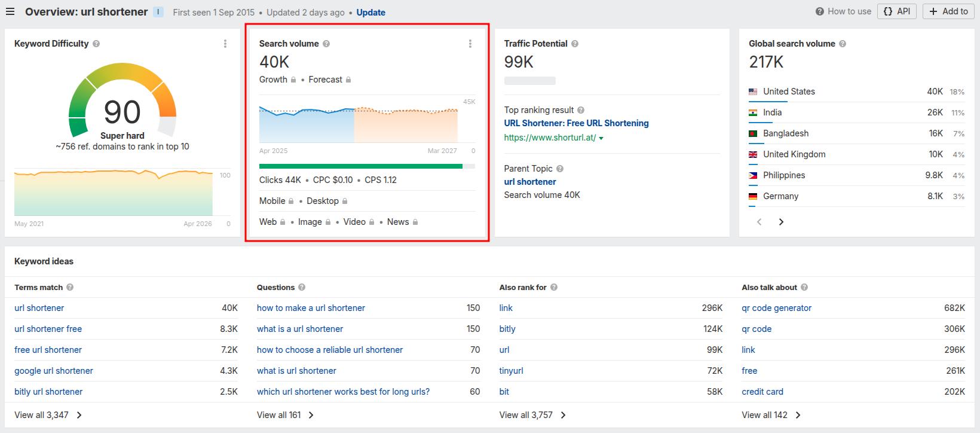The image size is (980, 433).
Task: Open Keyword Difficulty card options menu
Action: [x=225, y=44]
